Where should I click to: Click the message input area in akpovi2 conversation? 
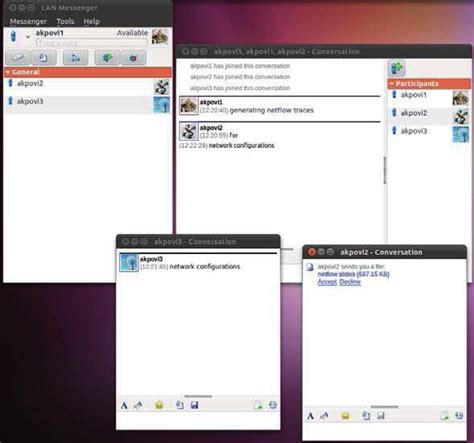pyautogui.click(x=384, y=432)
